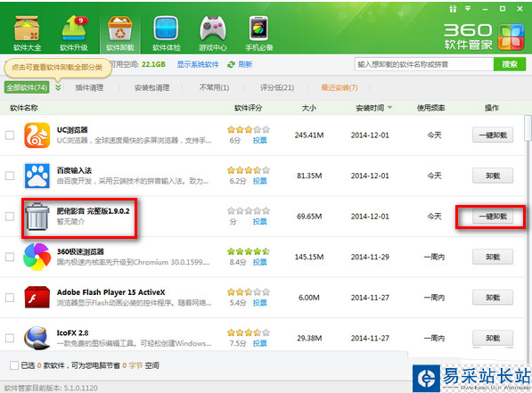532x393 pixels.
Task: Click the 刷新 refresh link
Action: (245, 64)
